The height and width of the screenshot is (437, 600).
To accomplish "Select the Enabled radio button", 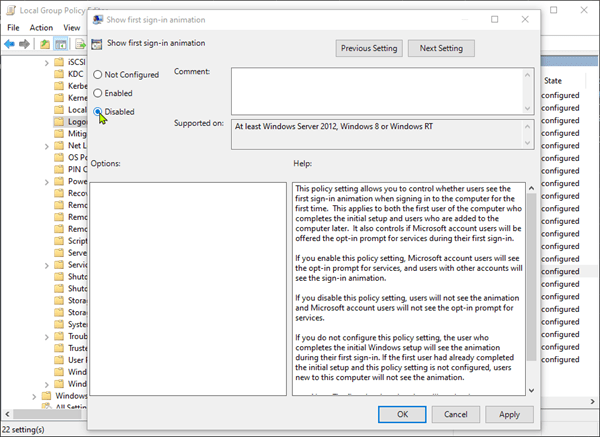I will pos(98,93).
